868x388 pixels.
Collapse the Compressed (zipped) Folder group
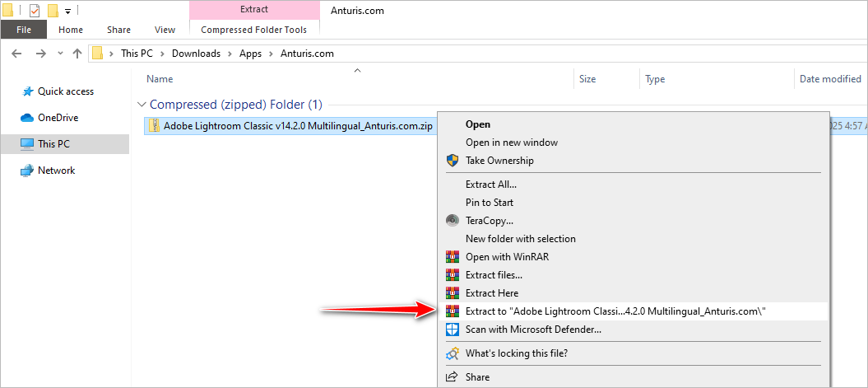point(142,105)
